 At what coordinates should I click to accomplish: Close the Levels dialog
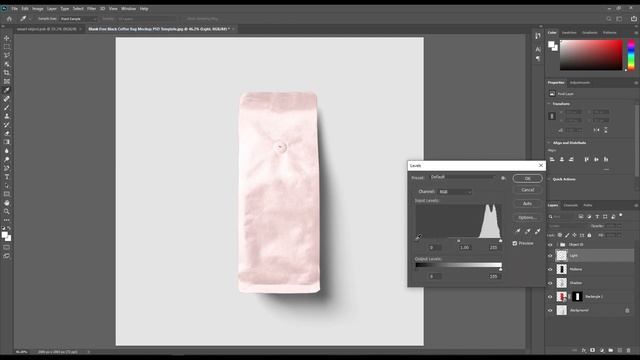541,165
